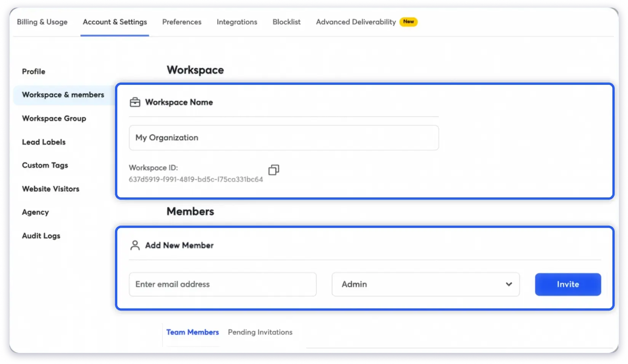Image resolution: width=628 pixels, height=364 pixels.
Task: Select Account & Settings
Action: [115, 22]
